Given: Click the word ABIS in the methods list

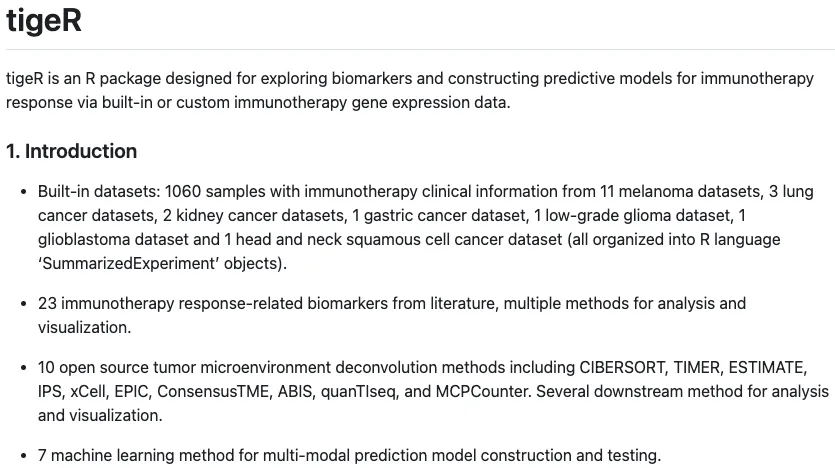Looking at the screenshot, I should pos(296,391).
